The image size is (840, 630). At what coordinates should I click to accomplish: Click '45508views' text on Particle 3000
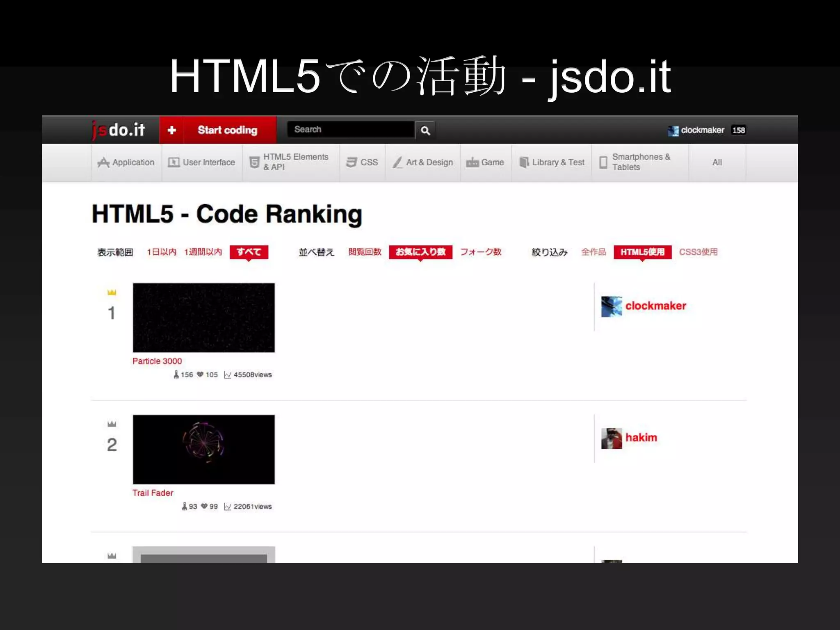[253, 375]
